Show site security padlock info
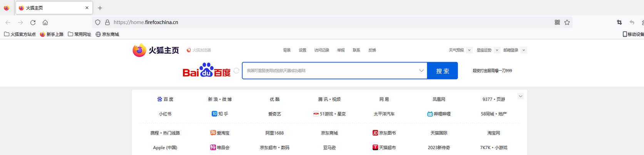The width and height of the screenshot is (644, 155). pos(107,22)
